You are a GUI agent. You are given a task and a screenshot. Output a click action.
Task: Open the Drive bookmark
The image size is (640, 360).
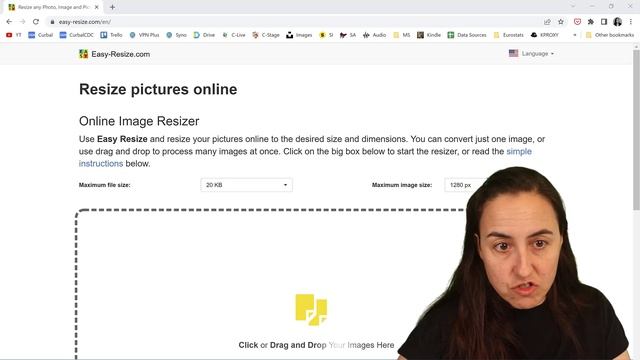pyautogui.click(x=204, y=35)
